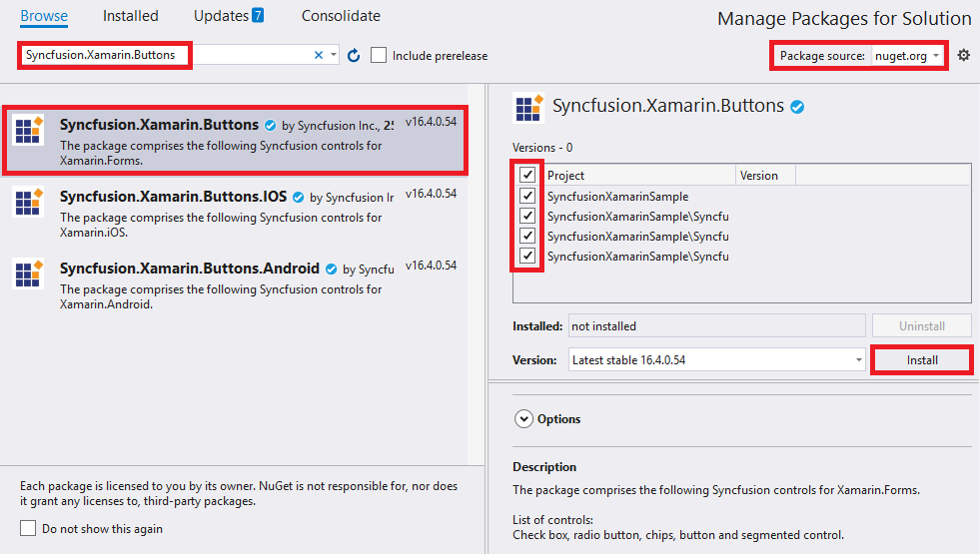The image size is (980, 554).
Task: Toggle the last project row checkbox
Action: tap(527, 256)
